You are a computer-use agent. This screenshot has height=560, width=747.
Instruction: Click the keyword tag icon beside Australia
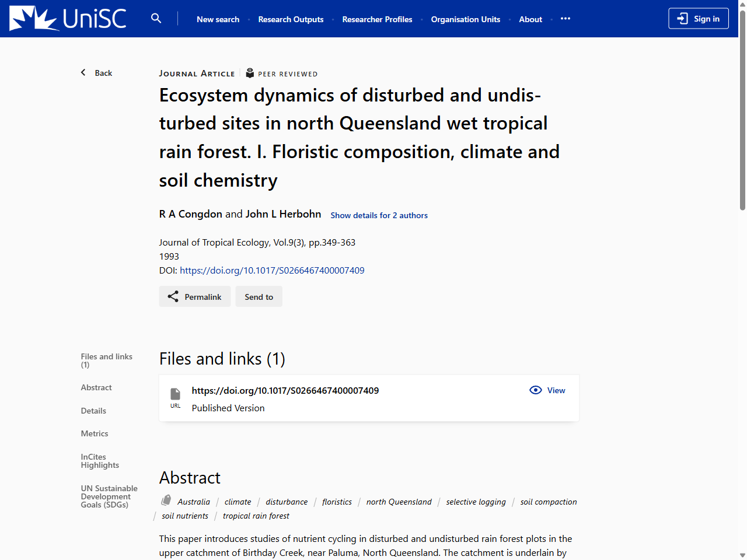[x=166, y=501]
